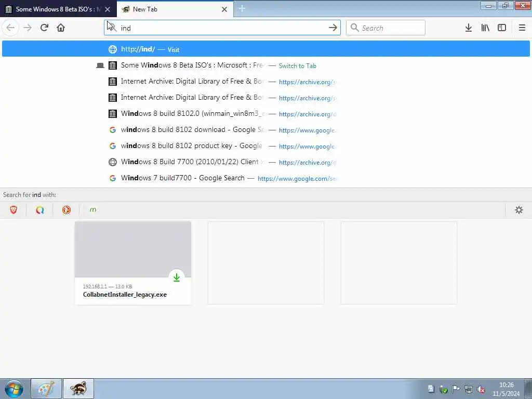This screenshot has height=399, width=532.
Task: Pick 'windows 8 build 8102 product key' suggestion
Action: coord(265,146)
